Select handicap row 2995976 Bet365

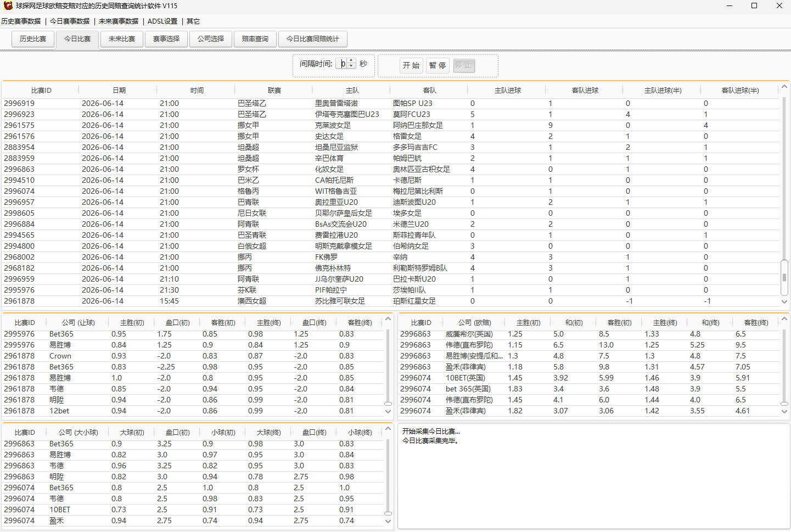(x=193, y=334)
